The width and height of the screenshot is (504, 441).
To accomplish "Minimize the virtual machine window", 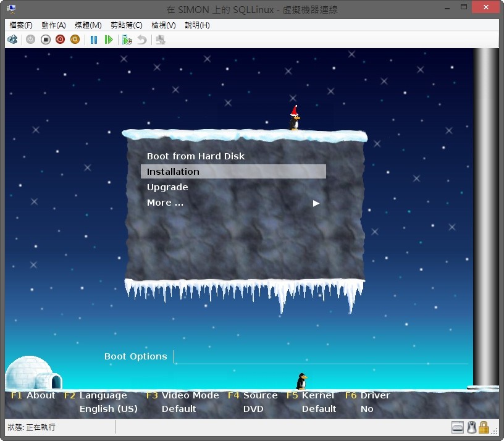I will tap(447, 7).
